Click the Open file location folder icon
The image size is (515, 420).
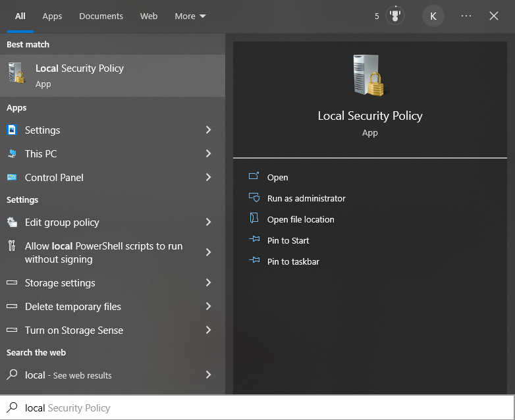(x=254, y=218)
